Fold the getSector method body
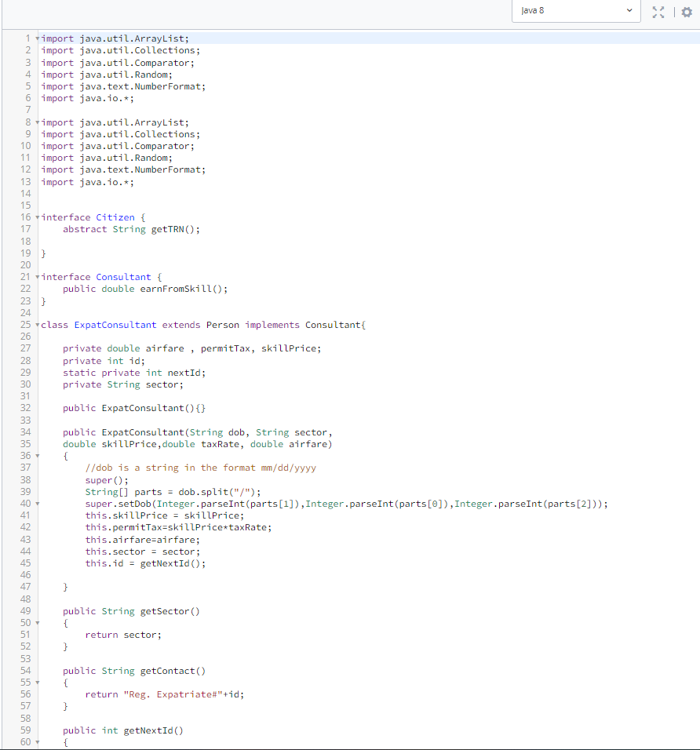700x750 pixels. (x=35, y=622)
